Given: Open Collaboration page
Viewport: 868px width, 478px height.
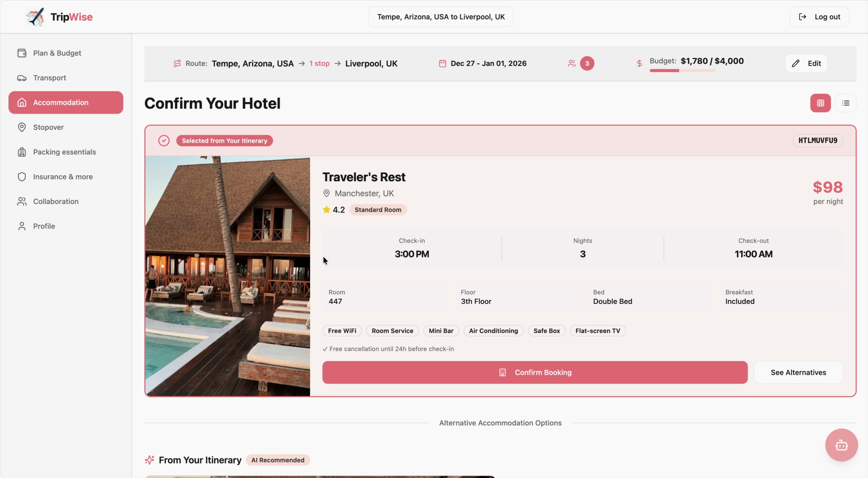Looking at the screenshot, I should (66, 201).
